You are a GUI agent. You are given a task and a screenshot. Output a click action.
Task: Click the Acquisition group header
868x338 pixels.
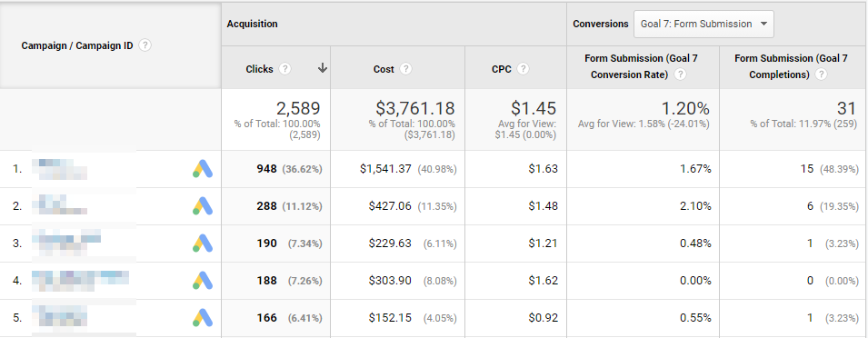[253, 24]
